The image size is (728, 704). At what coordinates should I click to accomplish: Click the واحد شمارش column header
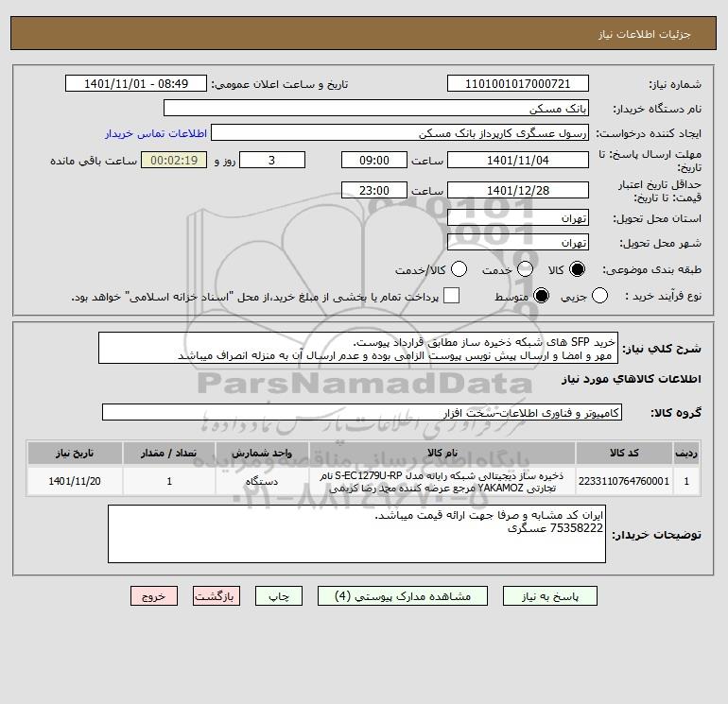pyautogui.click(x=262, y=453)
